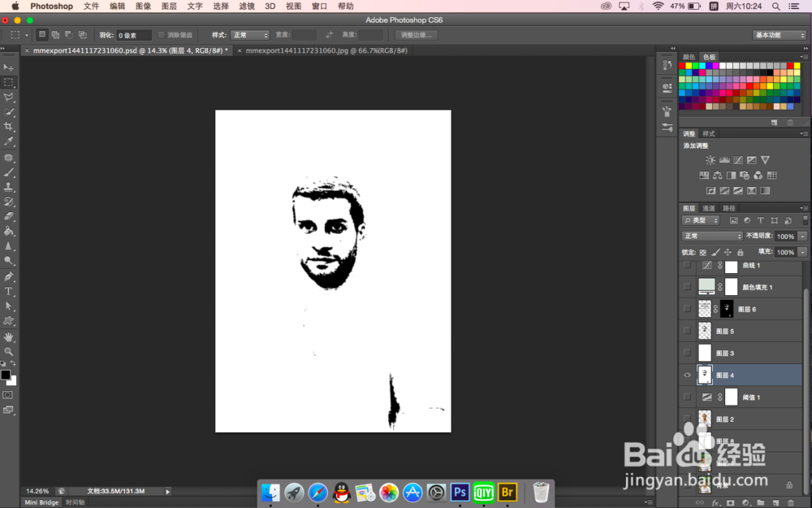Image resolution: width=812 pixels, height=508 pixels.
Task: Click the add layer mask icon
Action: coord(730,503)
